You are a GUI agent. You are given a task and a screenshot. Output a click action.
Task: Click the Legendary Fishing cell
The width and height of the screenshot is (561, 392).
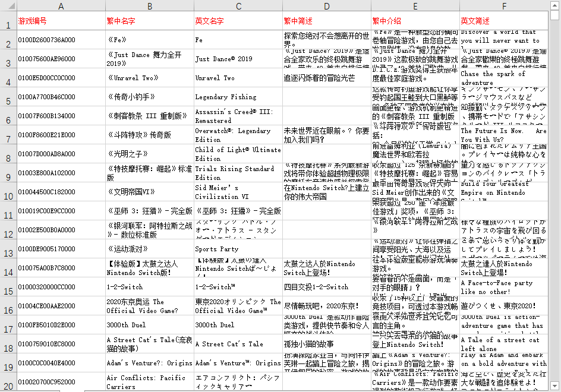pyautogui.click(x=238, y=97)
